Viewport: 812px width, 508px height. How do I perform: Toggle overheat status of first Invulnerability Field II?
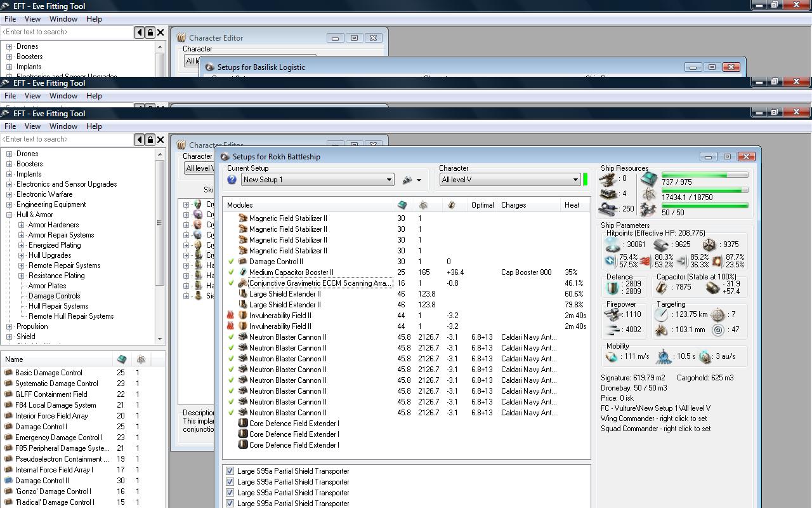coord(231,316)
